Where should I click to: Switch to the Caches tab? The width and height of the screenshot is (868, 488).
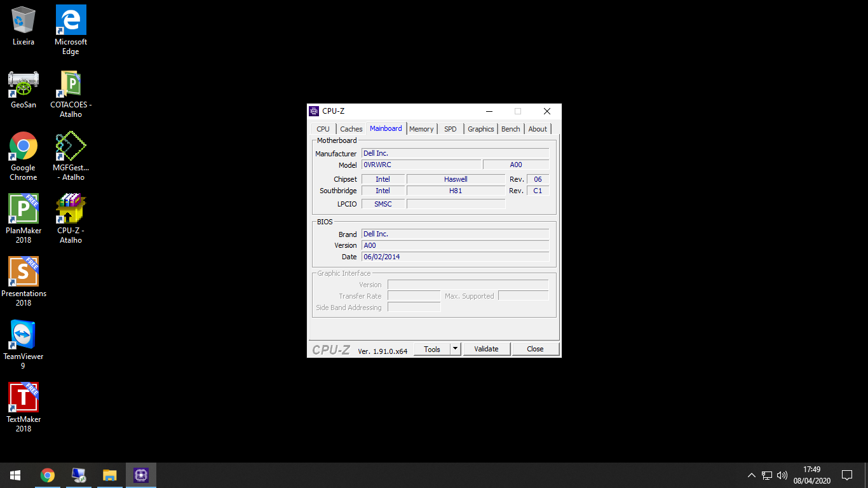(x=351, y=129)
